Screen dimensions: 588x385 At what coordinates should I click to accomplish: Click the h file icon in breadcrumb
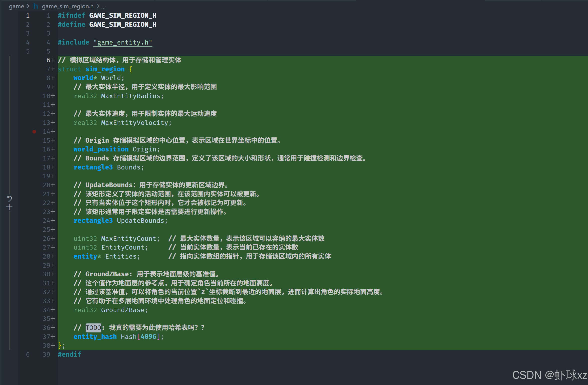(36, 6)
